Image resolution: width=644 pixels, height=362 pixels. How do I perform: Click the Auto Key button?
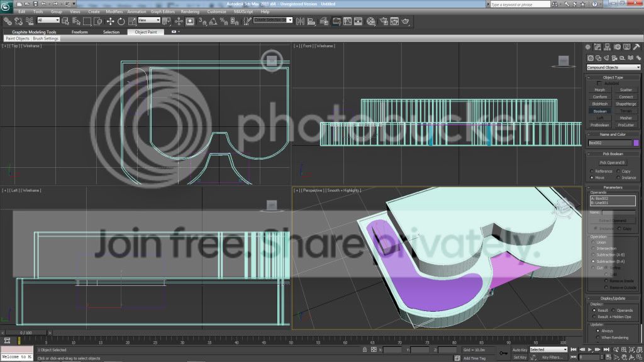[519, 350]
